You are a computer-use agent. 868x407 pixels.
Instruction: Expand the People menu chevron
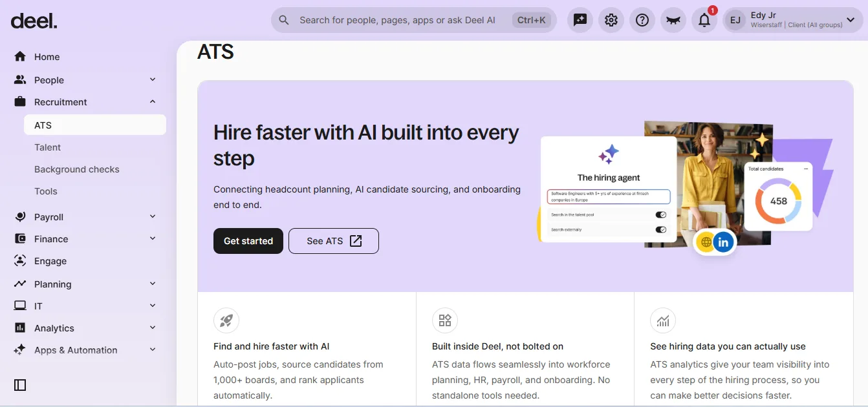tap(153, 79)
